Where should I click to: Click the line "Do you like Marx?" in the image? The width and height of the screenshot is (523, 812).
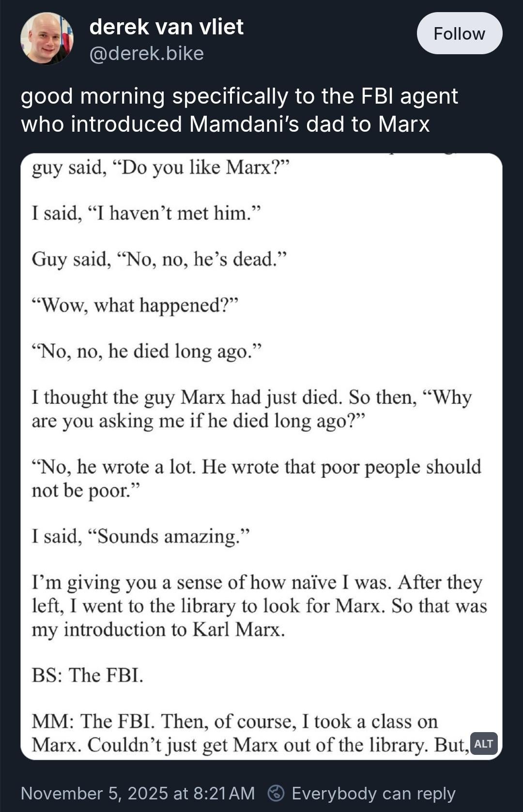(160, 168)
